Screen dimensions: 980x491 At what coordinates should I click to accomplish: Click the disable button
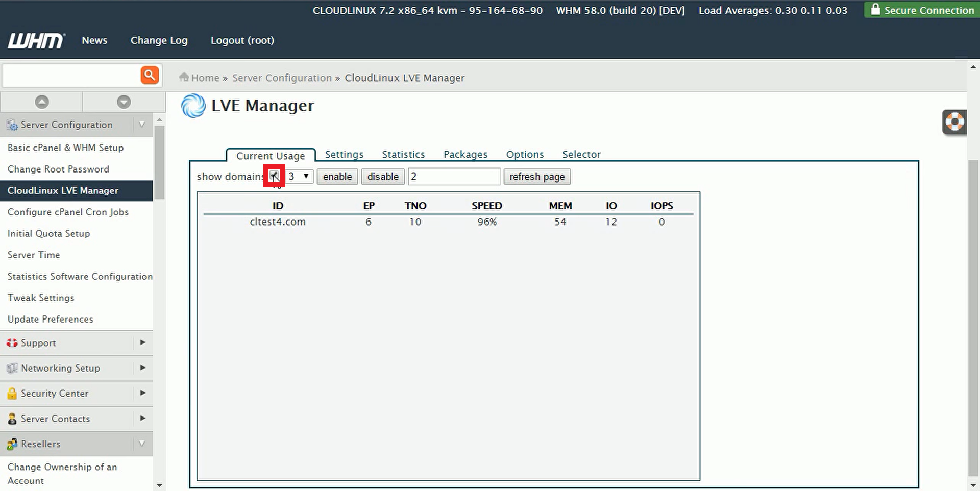point(383,177)
